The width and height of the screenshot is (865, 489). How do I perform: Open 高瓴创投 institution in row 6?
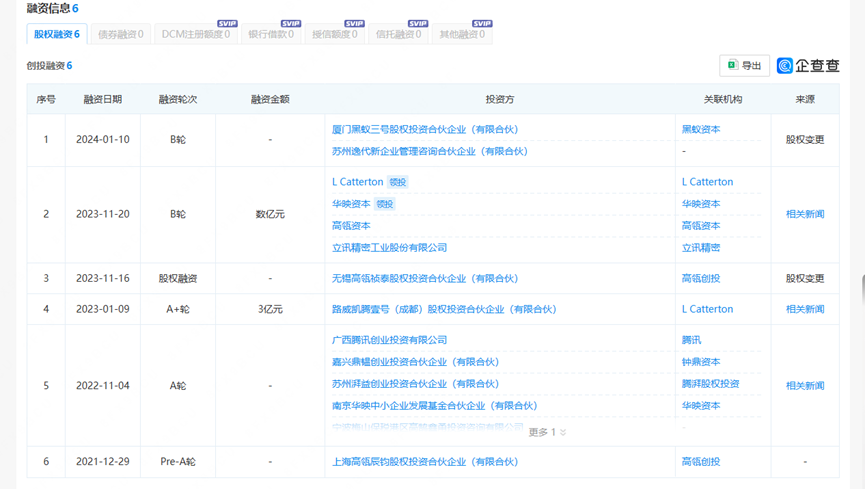click(x=701, y=461)
